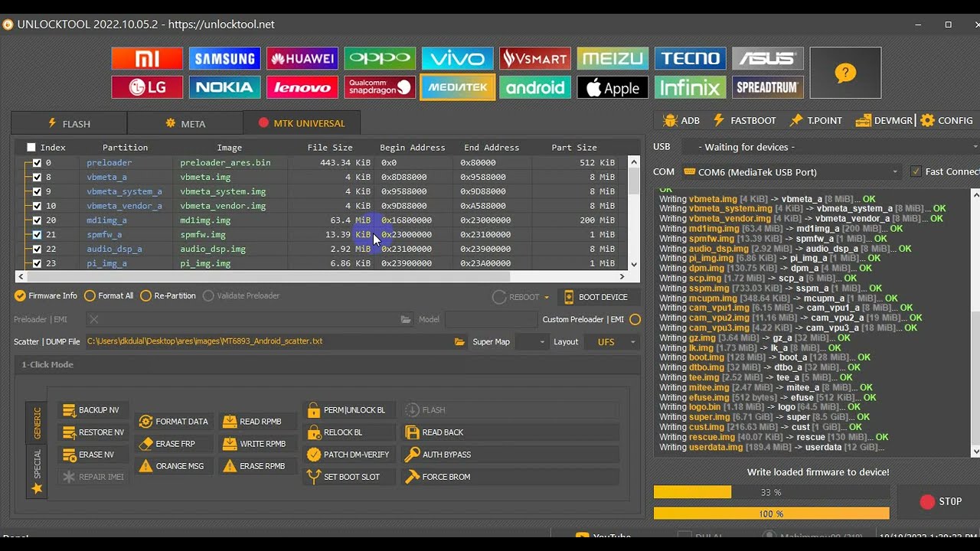Viewport: 980px width, 551px height.
Task: Expand the REBOOT options arrow
Action: 547,298
